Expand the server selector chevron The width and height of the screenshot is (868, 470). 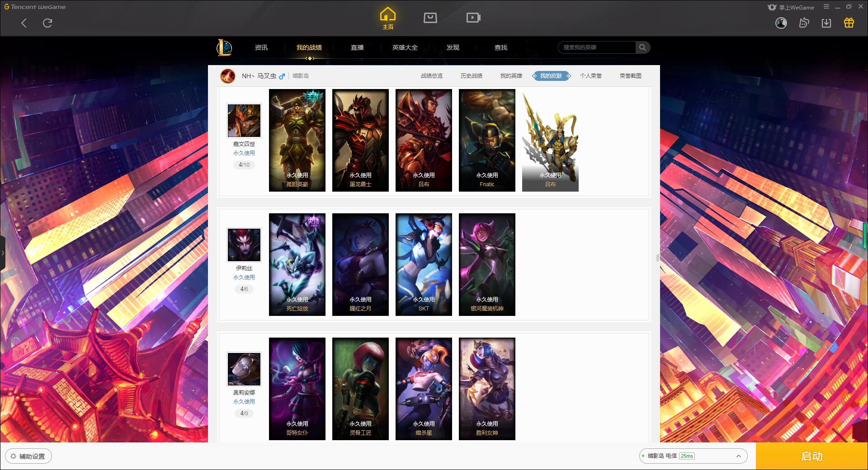click(739, 456)
